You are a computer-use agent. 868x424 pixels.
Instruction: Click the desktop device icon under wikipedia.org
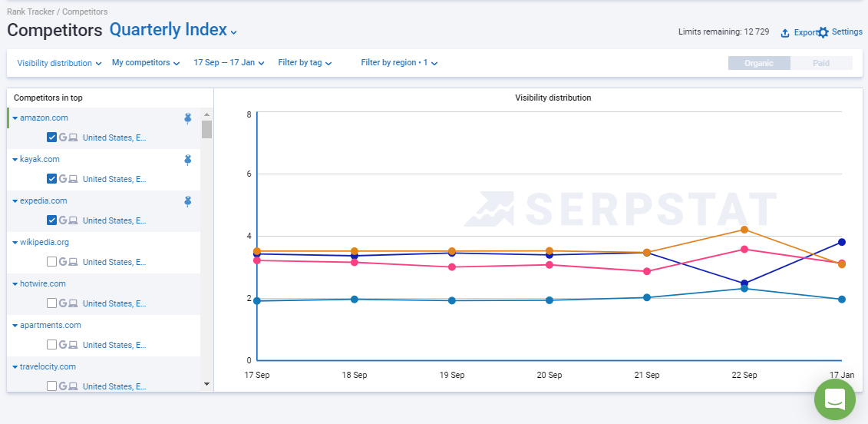click(x=73, y=262)
